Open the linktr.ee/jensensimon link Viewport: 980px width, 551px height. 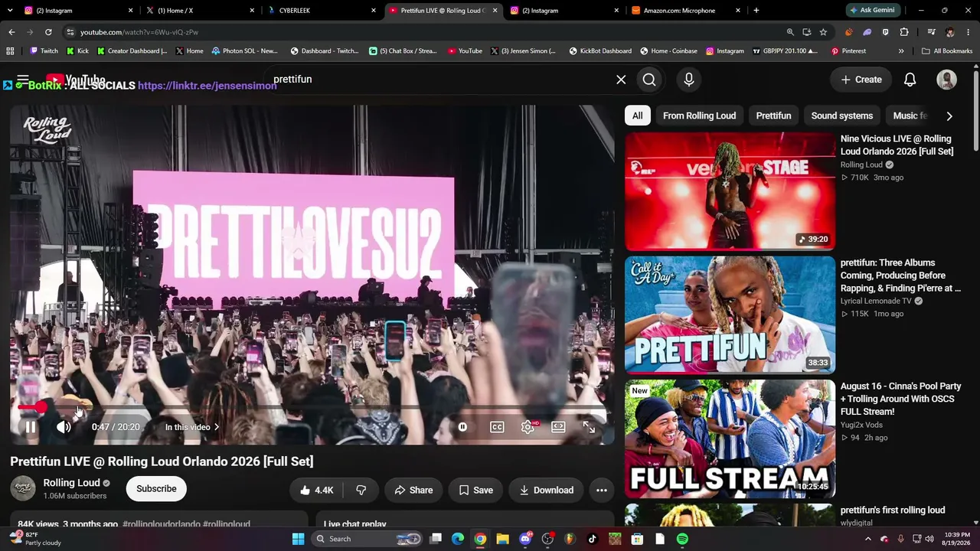[x=207, y=86]
